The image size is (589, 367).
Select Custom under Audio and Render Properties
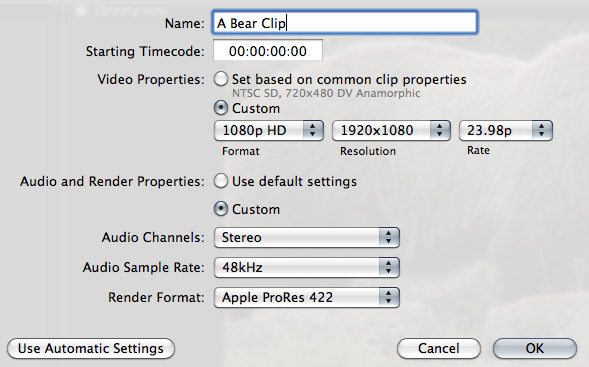221,209
